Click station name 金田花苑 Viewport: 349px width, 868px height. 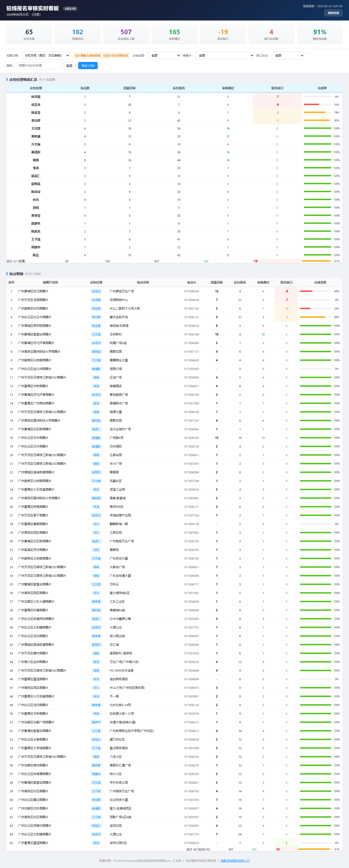click(x=116, y=826)
